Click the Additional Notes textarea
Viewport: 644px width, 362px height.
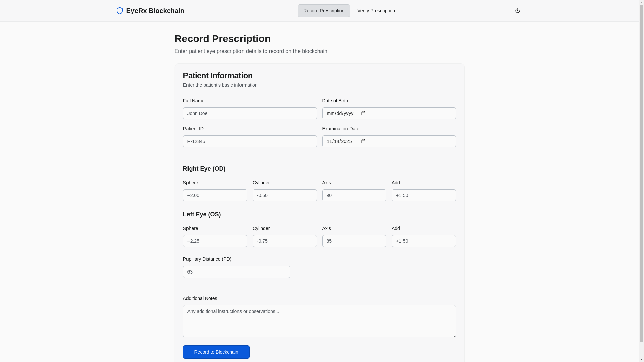click(x=320, y=321)
